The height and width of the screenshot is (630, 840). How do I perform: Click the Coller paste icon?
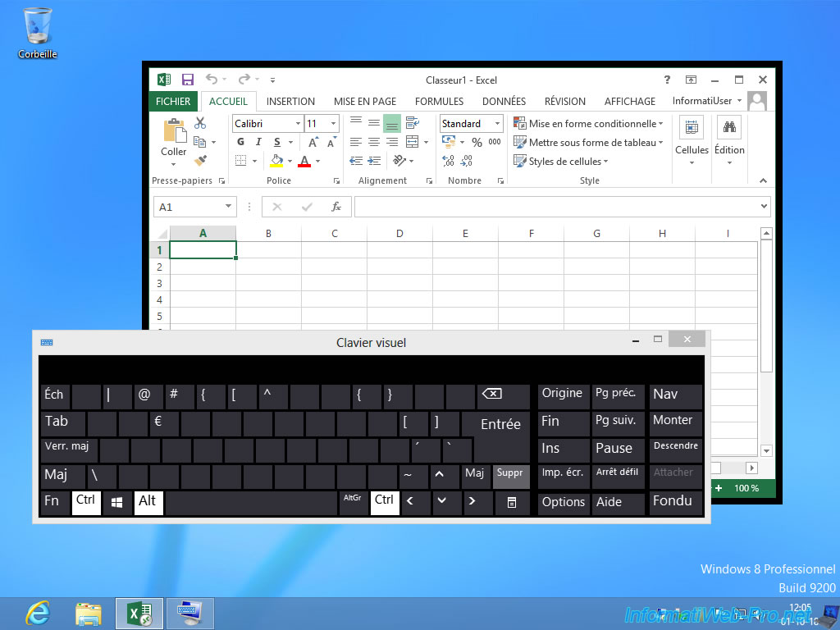[x=174, y=132]
